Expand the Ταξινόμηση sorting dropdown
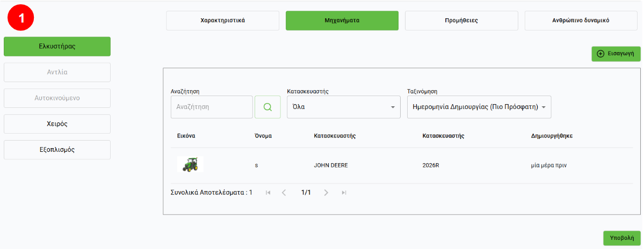 pyautogui.click(x=479, y=107)
